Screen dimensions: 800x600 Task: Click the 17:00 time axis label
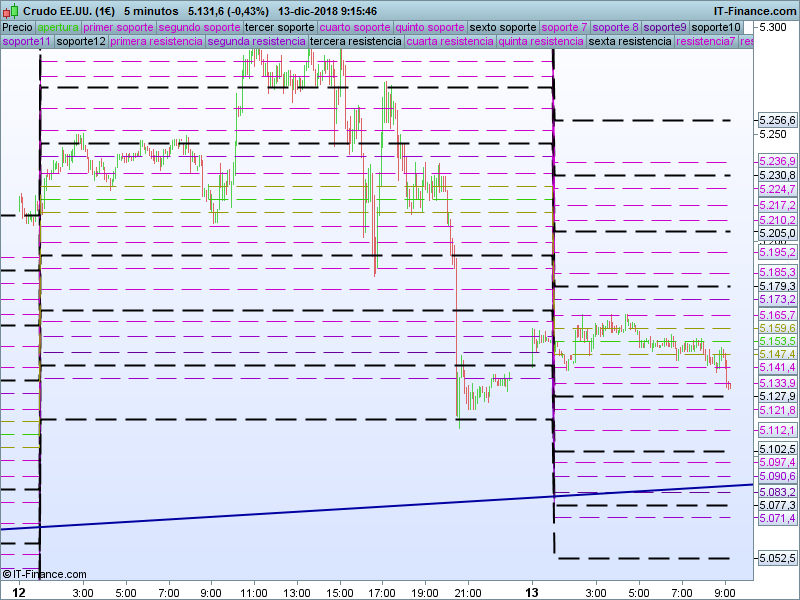tap(382, 593)
